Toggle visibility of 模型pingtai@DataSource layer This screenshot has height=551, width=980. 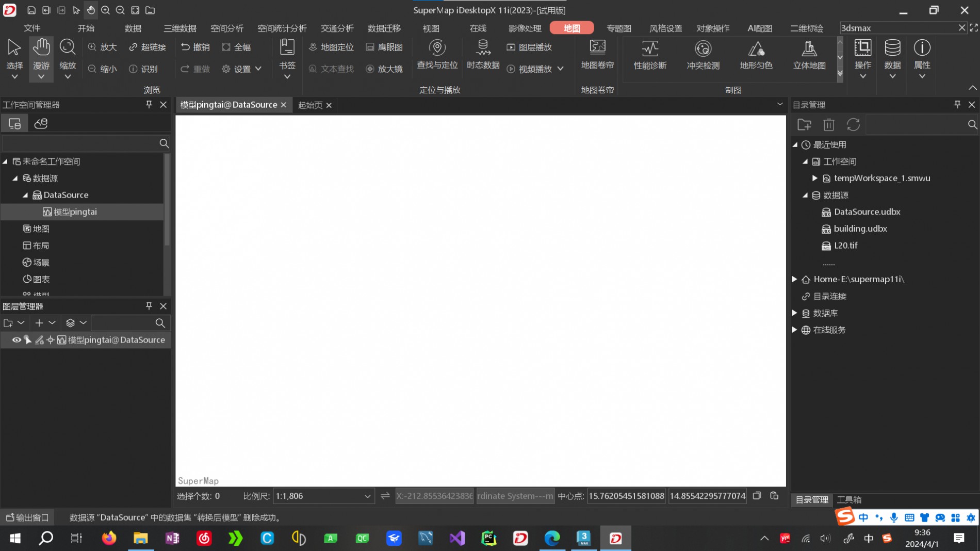click(x=17, y=339)
